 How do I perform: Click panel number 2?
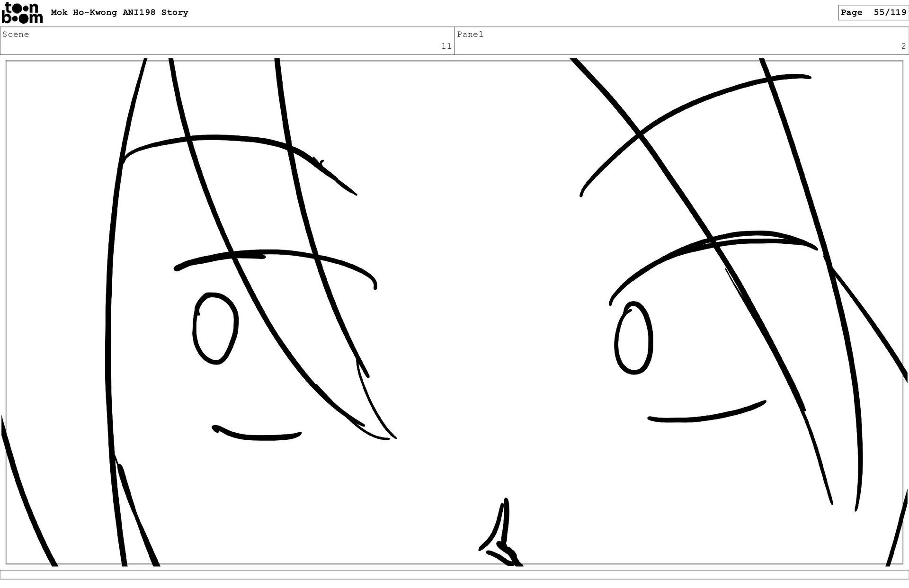pos(903,46)
